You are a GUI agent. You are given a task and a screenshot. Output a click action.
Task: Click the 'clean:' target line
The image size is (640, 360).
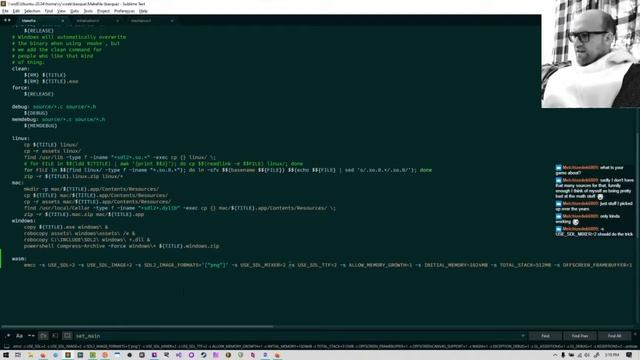pyautogui.click(x=21, y=69)
